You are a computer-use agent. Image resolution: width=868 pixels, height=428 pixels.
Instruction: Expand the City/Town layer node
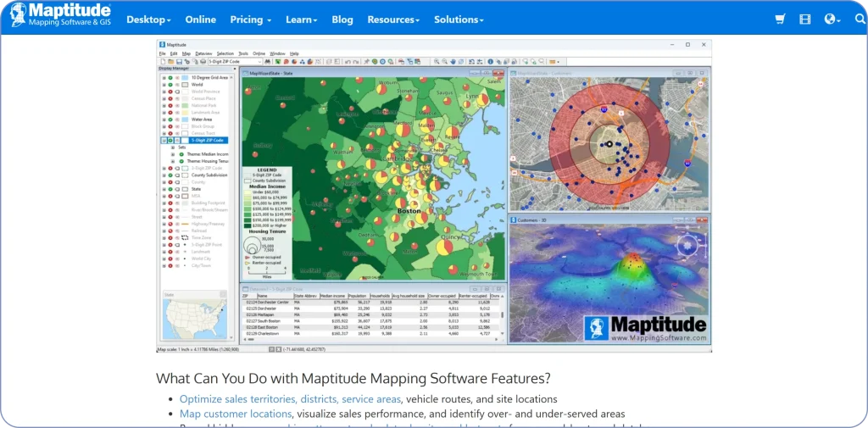(x=164, y=265)
